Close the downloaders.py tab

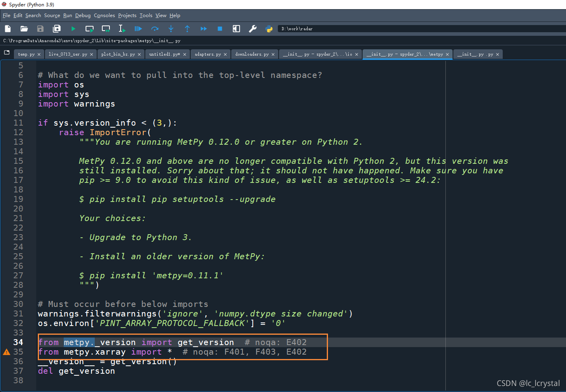[273, 54]
